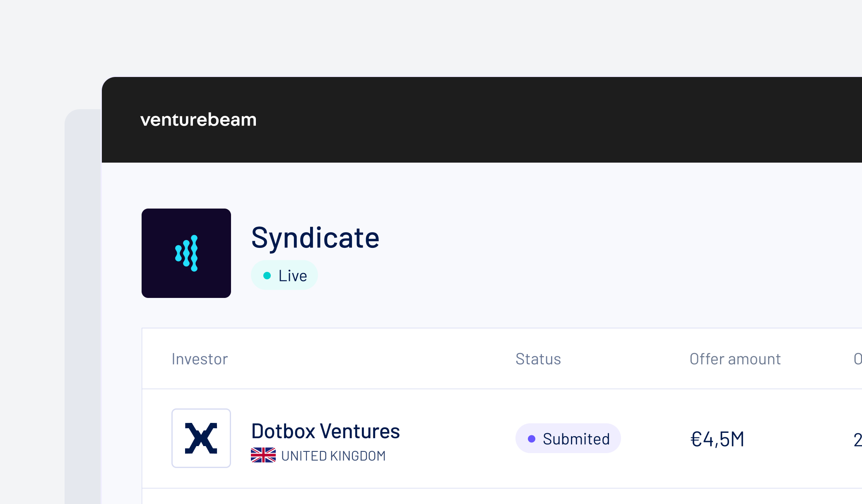Sort by the Investor column header
The height and width of the screenshot is (504, 862).
pos(200,359)
